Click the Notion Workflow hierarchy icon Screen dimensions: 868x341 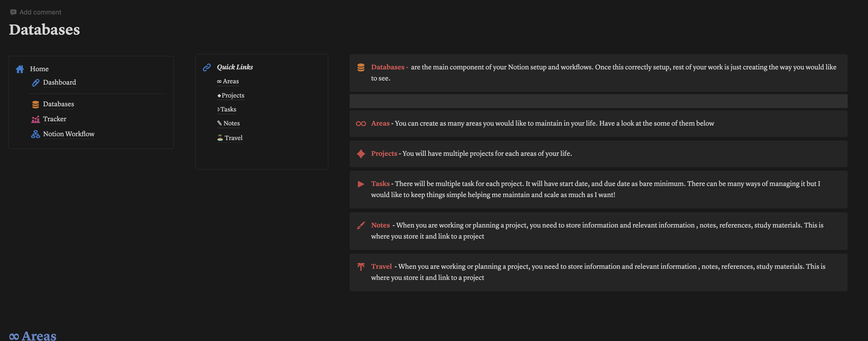[35, 134]
